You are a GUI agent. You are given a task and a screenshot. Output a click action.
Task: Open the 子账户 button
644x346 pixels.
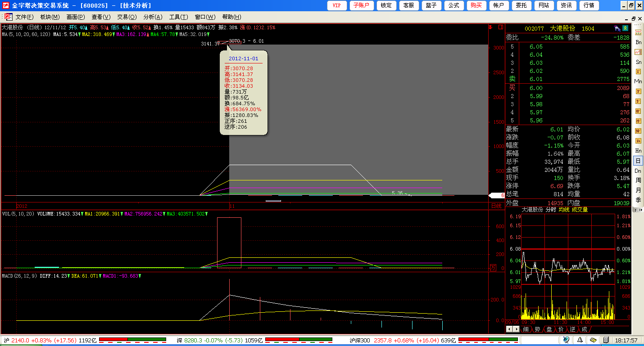(362, 5)
